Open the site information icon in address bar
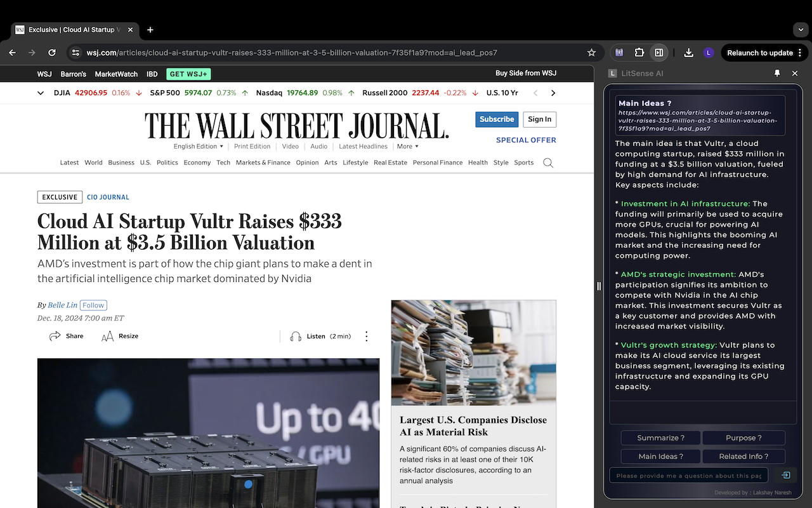The width and height of the screenshot is (812, 508). pyautogui.click(x=75, y=53)
